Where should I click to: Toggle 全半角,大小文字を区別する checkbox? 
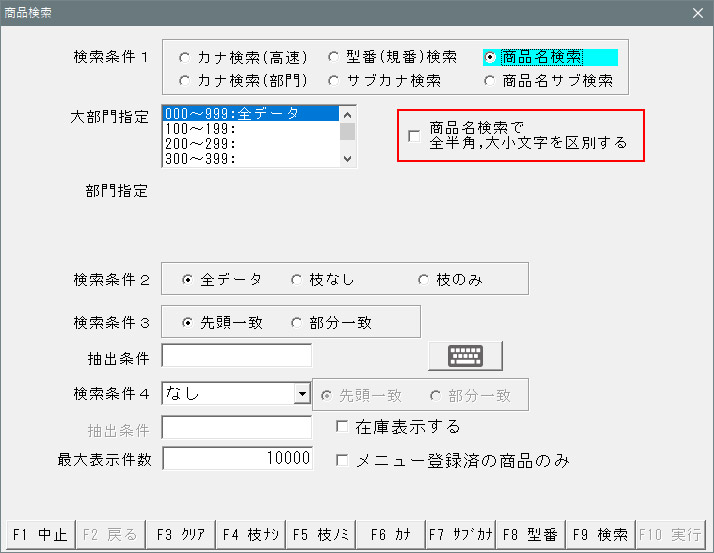pyautogui.click(x=414, y=135)
